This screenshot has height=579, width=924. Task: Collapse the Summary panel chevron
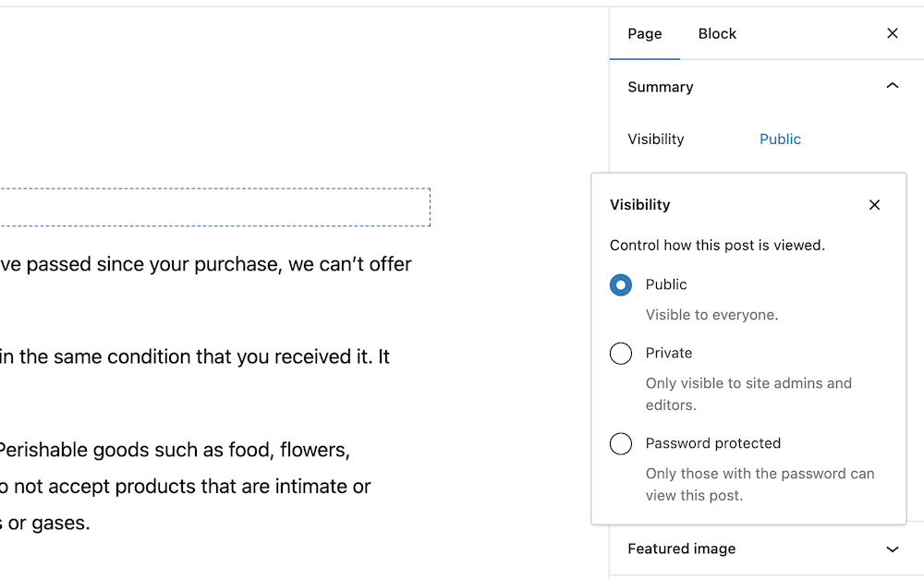click(893, 86)
